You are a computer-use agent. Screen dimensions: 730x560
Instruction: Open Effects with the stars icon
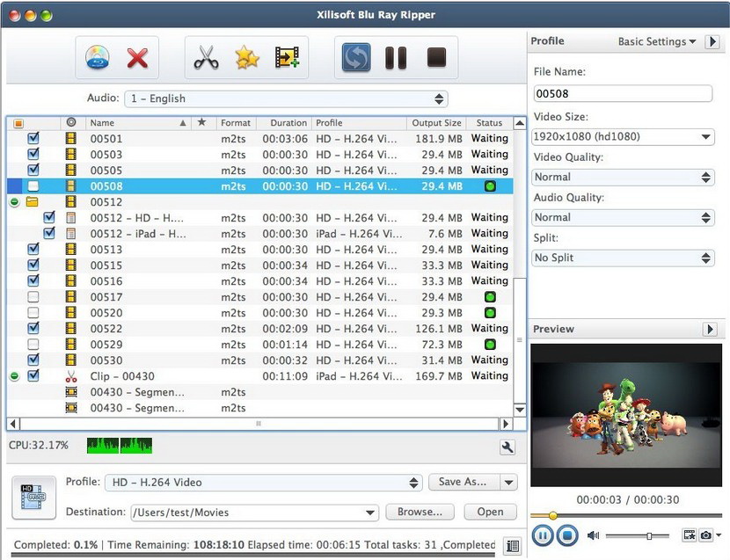click(247, 58)
